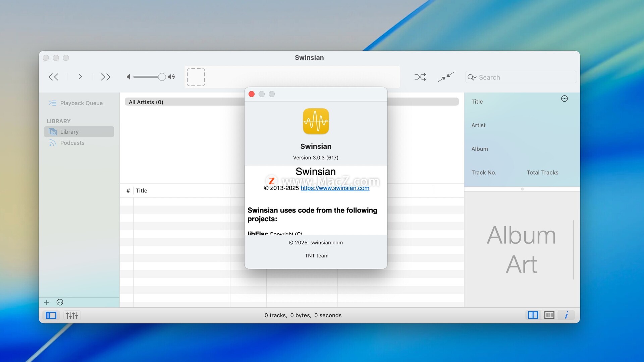Open sidebar actions ellipsis menu
Image resolution: width=644 pixels, height=362 pixels.
coord(60,302)
